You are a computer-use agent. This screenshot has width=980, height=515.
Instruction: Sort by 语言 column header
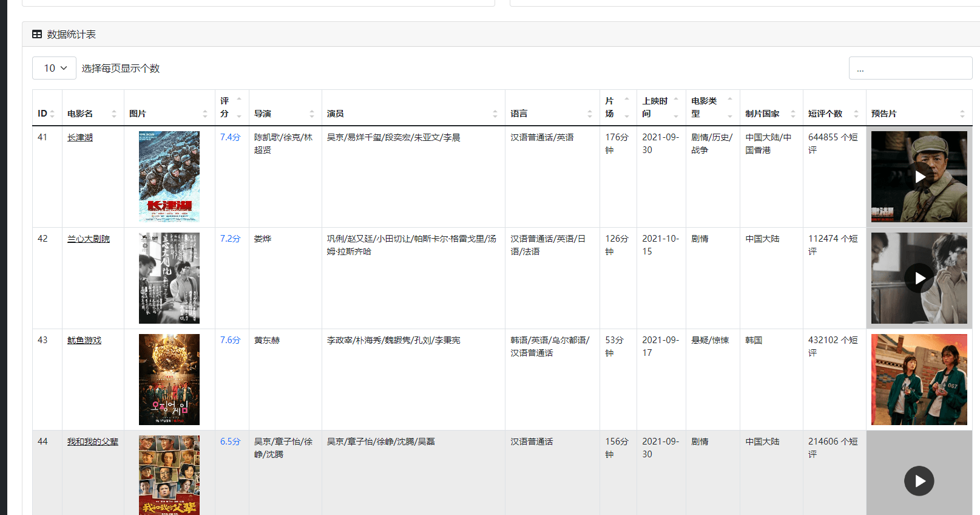[x=552, y=108]
